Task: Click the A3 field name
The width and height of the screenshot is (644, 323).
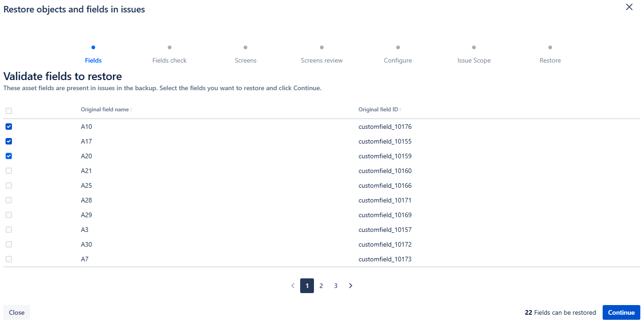Action: tap(85, 230)
